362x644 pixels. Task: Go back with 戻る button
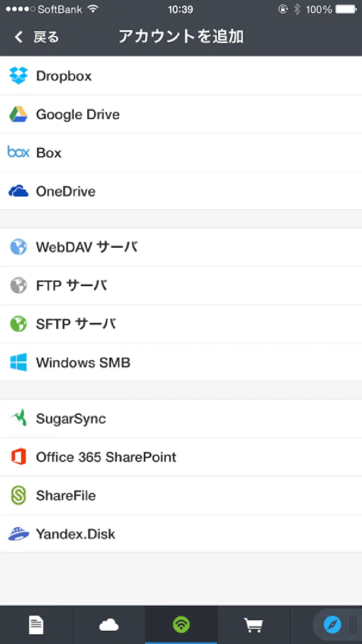tap(46, 37)
